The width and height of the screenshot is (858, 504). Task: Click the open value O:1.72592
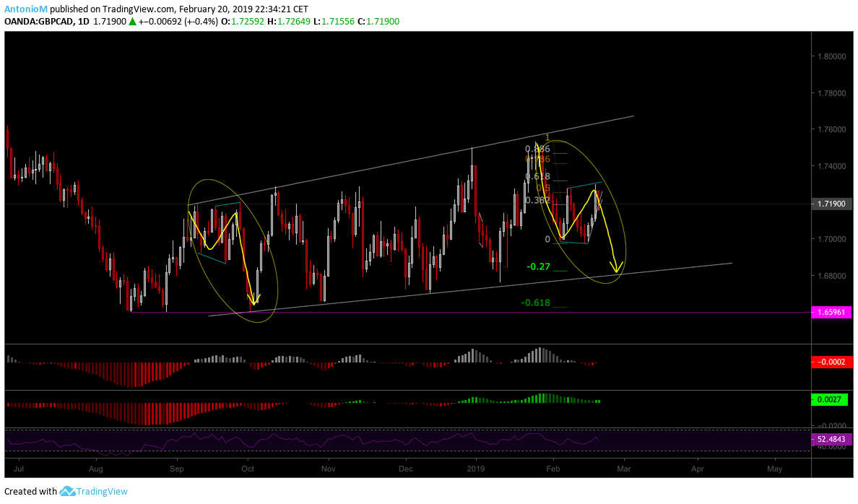point(243,22)
